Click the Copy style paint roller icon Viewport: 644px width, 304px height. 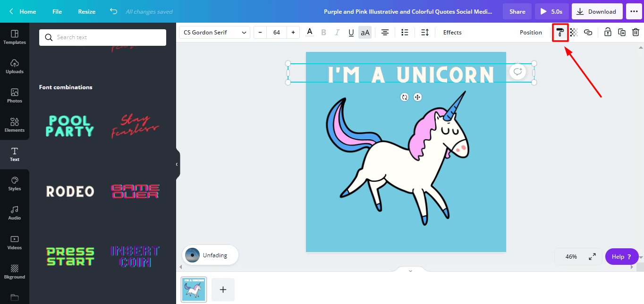(x=560, y=33)
